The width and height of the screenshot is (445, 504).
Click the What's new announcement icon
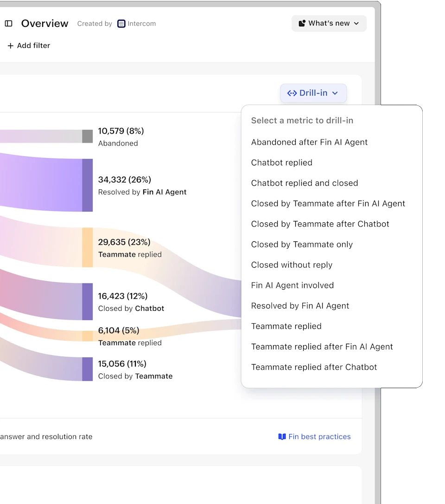[x=302, y=24]
